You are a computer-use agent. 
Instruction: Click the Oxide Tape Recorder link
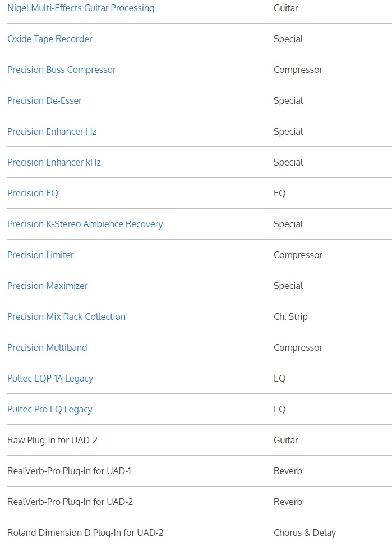tap(50, 39)
